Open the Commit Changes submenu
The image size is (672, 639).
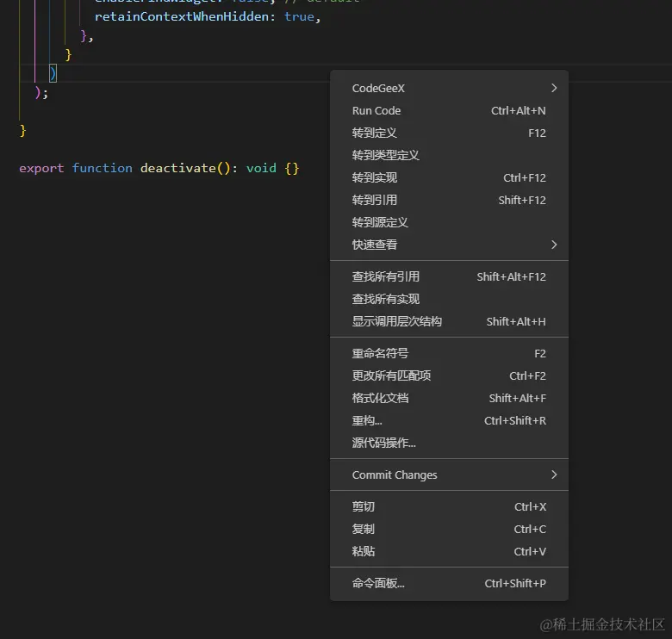pos(449,475)
